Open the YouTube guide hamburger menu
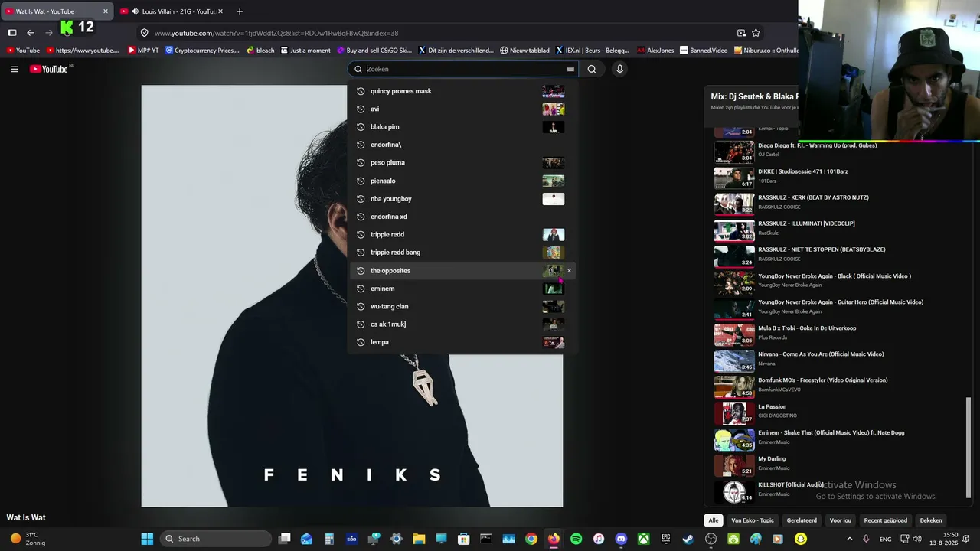This screenshot has width=980, height=551. (14, 69)
